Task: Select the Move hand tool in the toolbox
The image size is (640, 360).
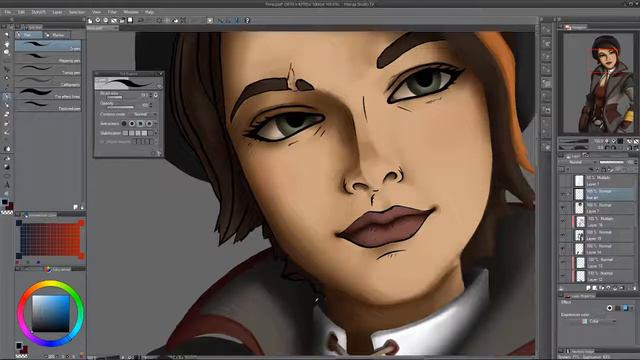Action: tap(7, 44)
